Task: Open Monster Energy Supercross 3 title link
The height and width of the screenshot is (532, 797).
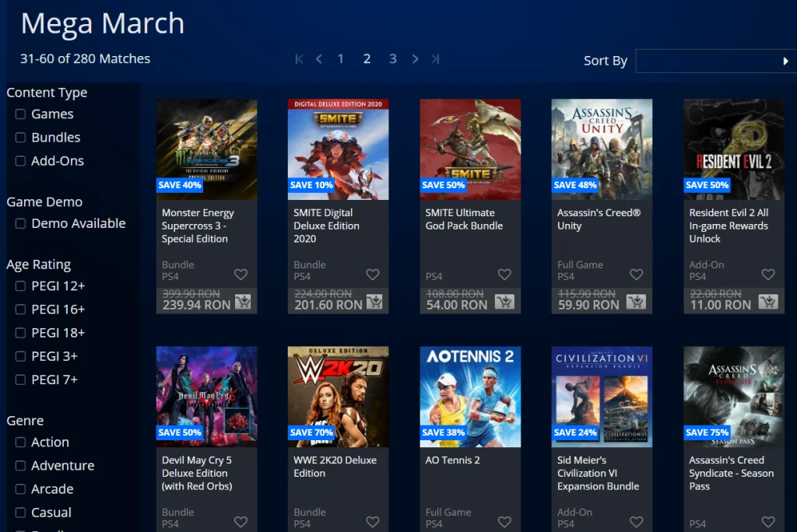Action: pyautogui.click(x=198, y=226)
